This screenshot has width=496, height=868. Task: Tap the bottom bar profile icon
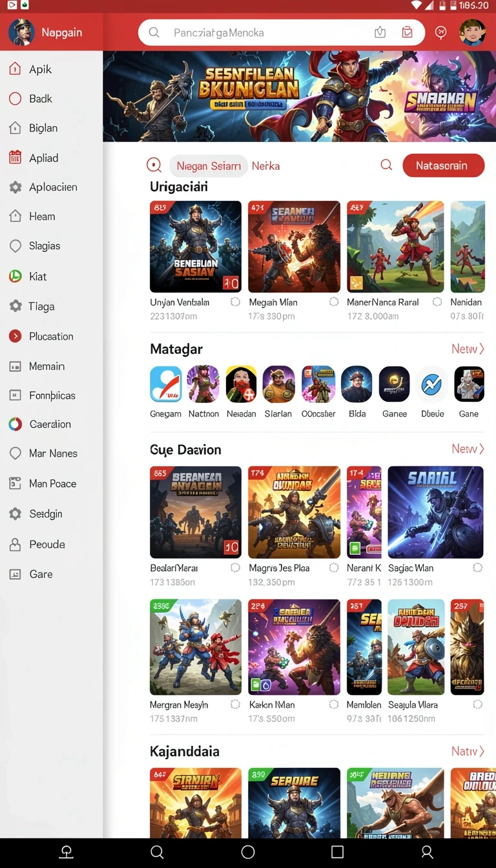[427, 852]
